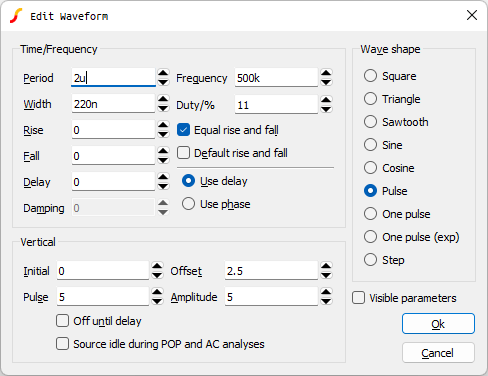Viewport: 488px width, 376px height.
Task: Decrease Duty/% using the down arrow
Action: 326,109
